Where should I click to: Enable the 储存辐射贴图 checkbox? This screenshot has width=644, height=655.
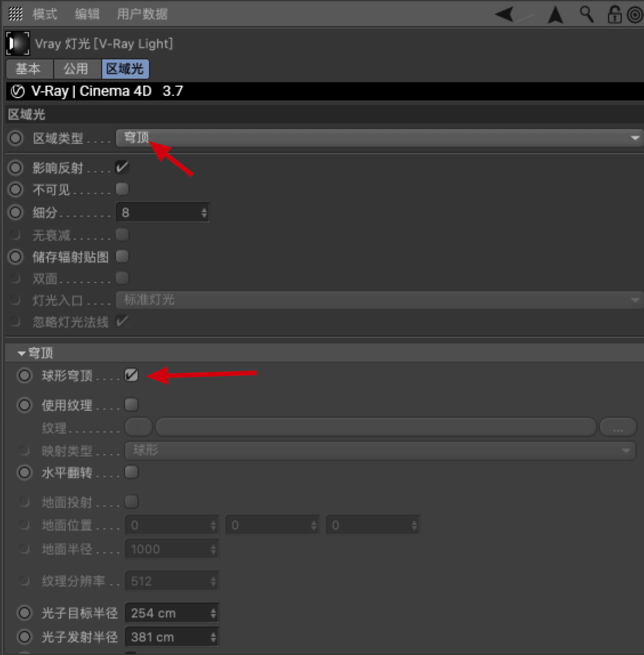122,256
